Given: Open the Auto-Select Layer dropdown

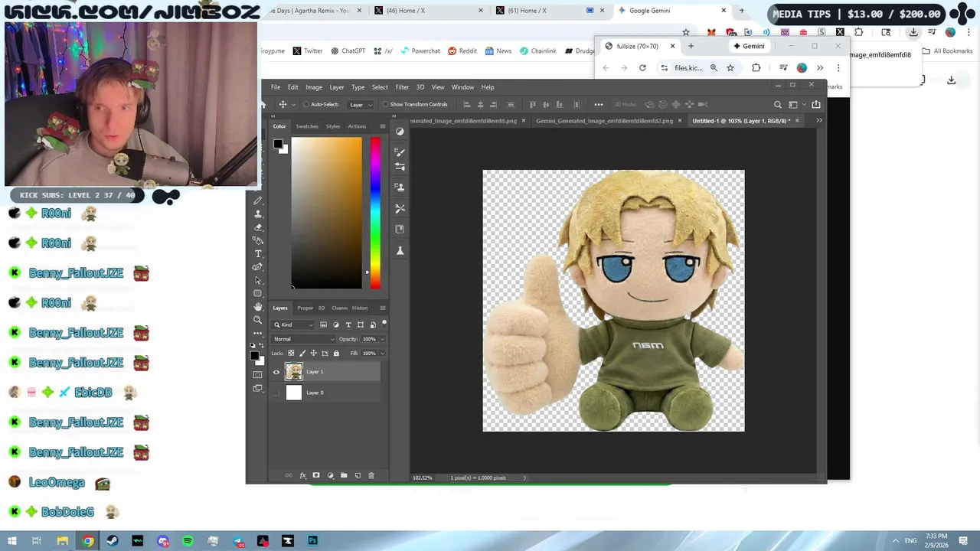Looking at the screenshot, I should (361, 104).
